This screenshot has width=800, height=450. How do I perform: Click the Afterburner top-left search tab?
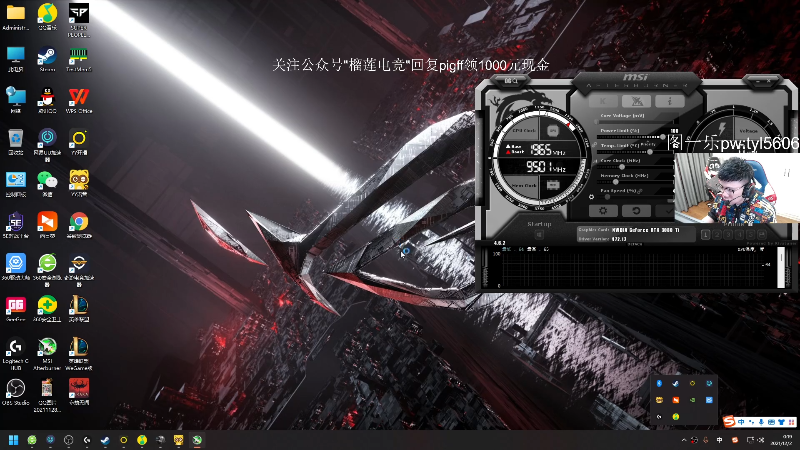[511, 81]
